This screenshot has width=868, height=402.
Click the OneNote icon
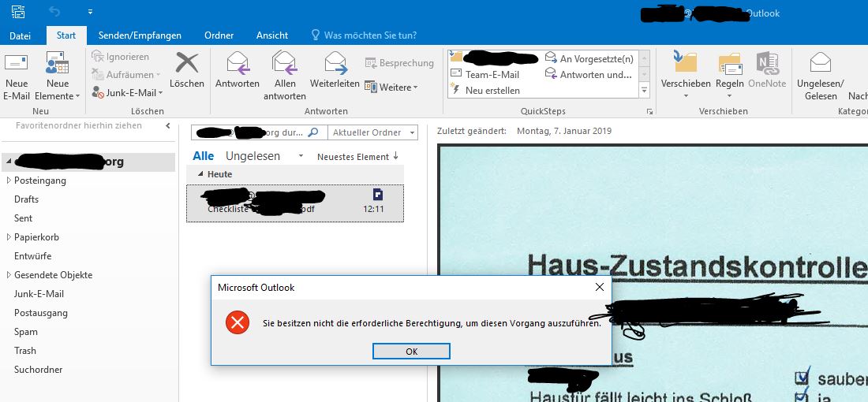click(767, 62)
